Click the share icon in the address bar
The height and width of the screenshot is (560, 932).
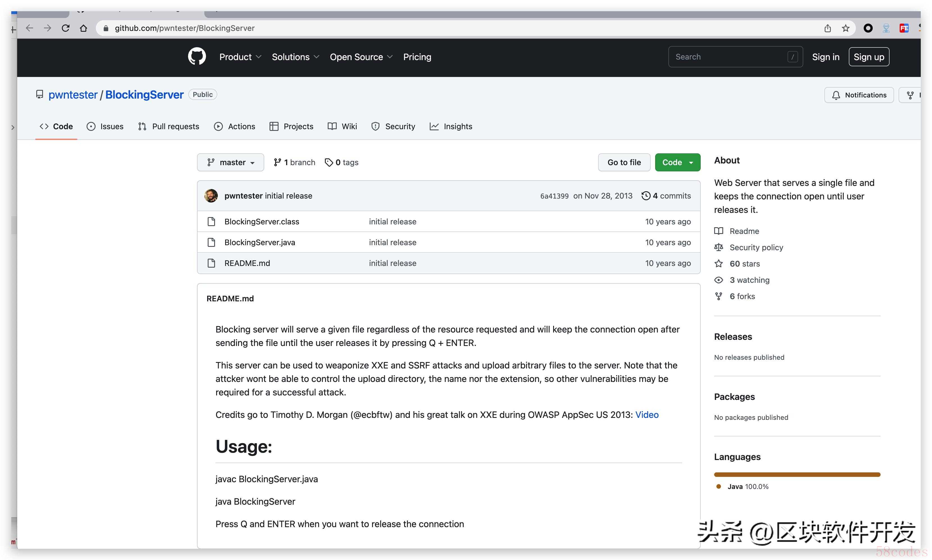(827, 28)
